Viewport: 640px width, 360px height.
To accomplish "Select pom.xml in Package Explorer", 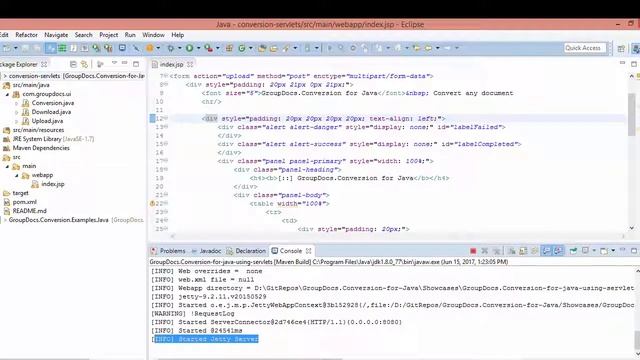I will point(24,202).
